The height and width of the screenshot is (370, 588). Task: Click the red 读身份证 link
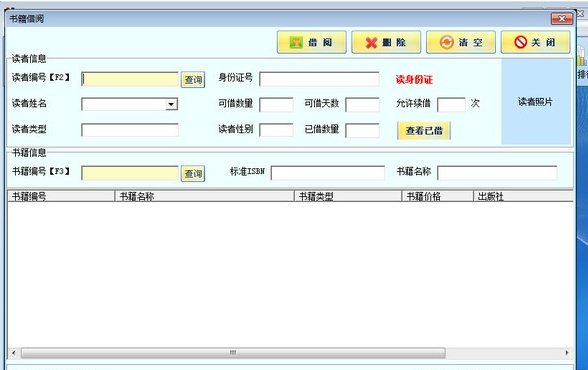pyautogui.click(x=414, y=79)
